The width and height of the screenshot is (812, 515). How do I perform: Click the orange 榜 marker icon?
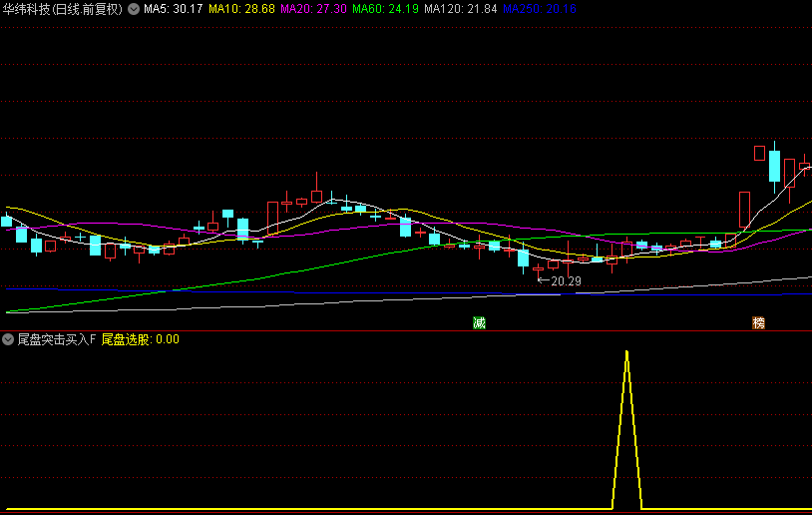point(758,323)
